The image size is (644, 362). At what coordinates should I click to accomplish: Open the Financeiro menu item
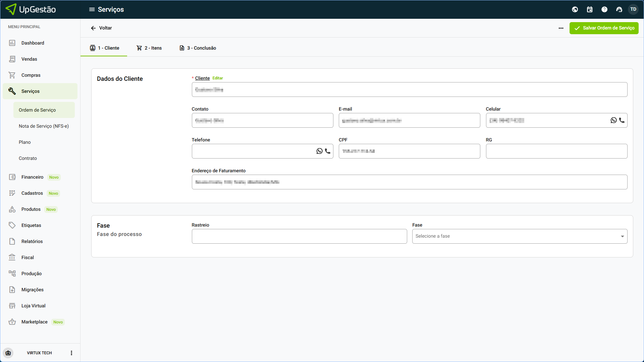(32, 177)
